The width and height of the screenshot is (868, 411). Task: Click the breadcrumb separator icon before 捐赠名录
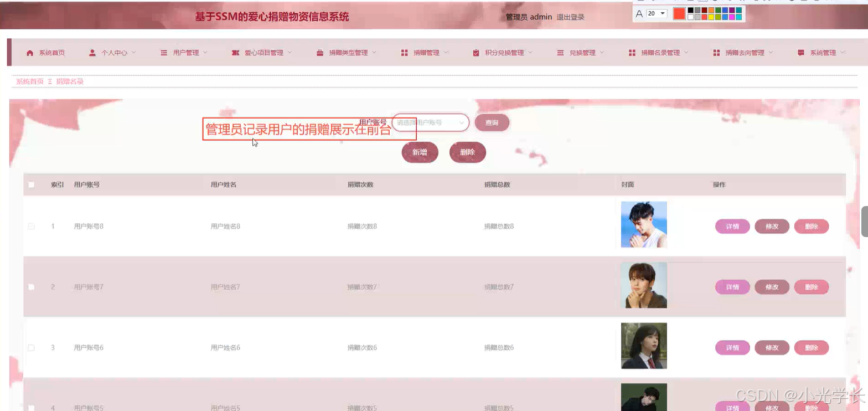point(50,81)
